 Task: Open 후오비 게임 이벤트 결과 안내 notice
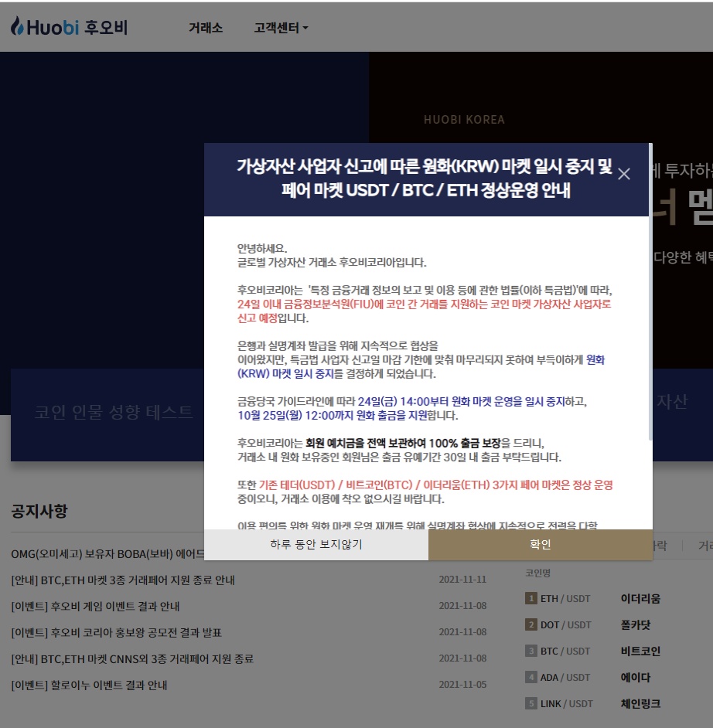[x=95, y=607]
